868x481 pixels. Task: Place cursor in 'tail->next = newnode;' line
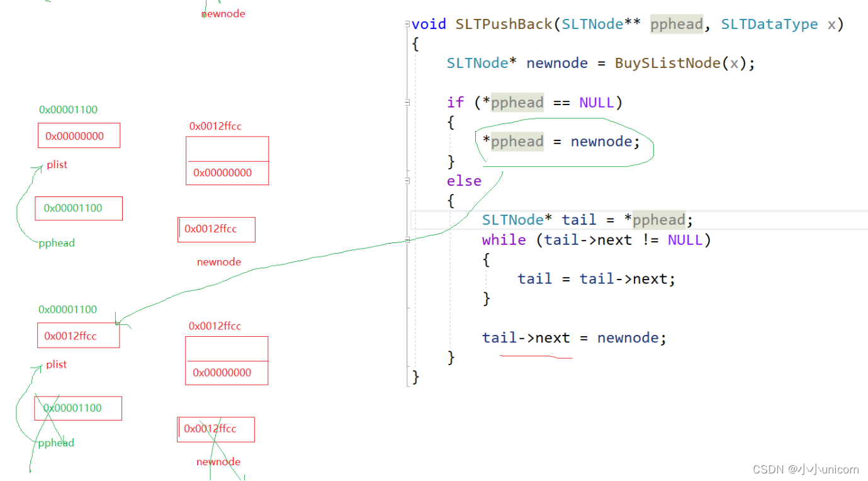coord(574,338)
